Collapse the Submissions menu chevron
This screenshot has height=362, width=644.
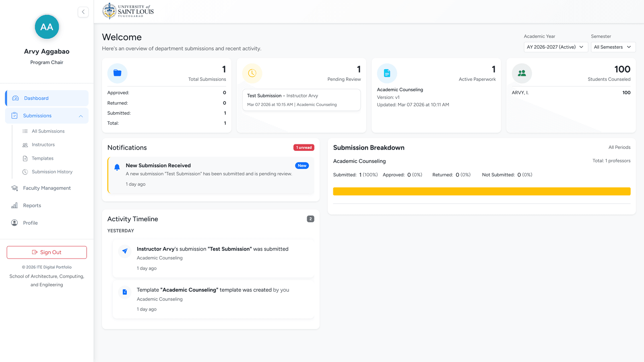[x=81, y=116]
